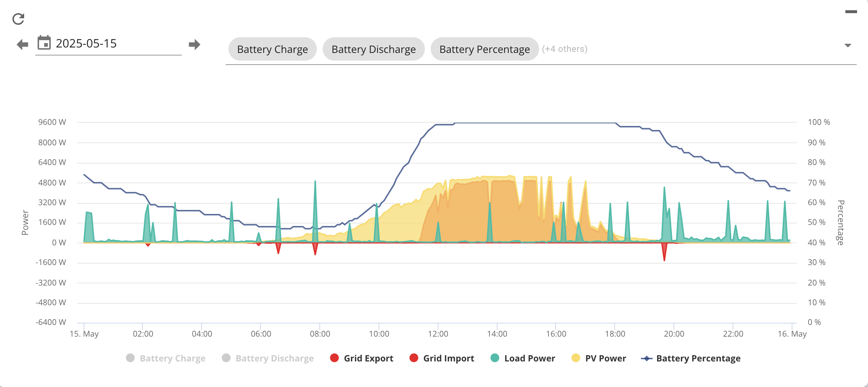Click the 16. May axis label
This screenshot has height=387, width=868.
point(792,334)
